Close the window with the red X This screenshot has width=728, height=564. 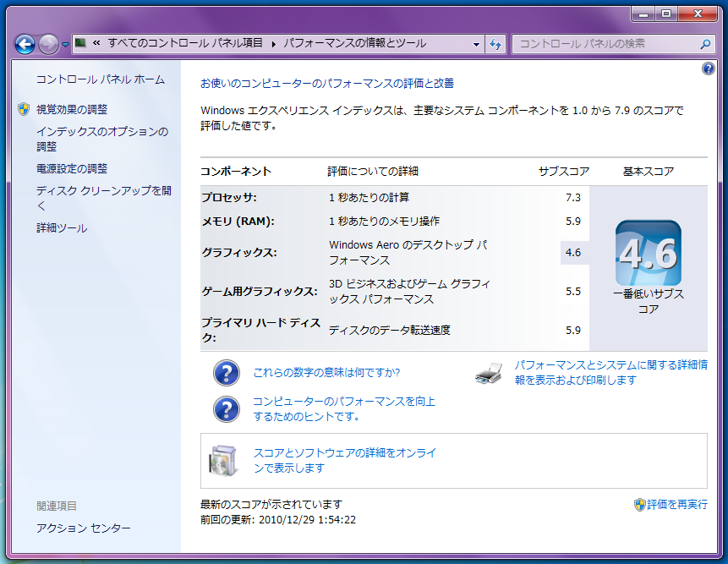tap(698, 14)
